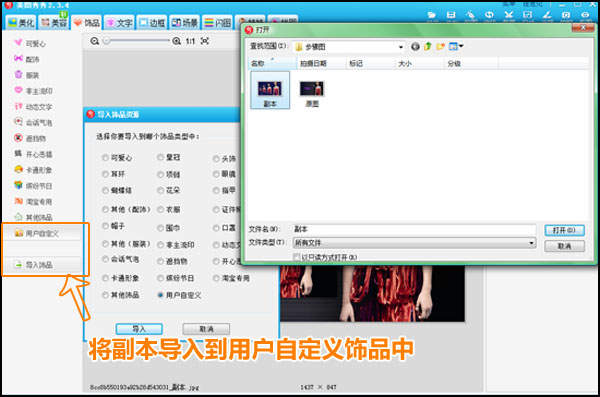
Task: Open the 会话气泡 speech bubble category
Action: tap(33, 122)
